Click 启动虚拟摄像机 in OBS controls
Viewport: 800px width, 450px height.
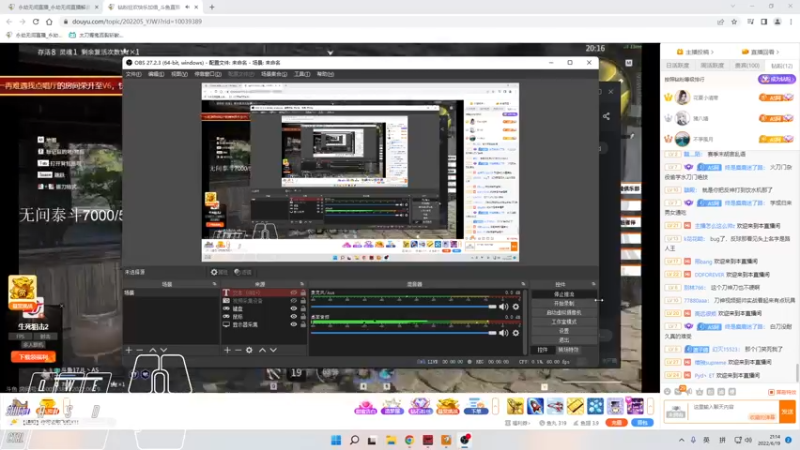(x=564, y=313)
